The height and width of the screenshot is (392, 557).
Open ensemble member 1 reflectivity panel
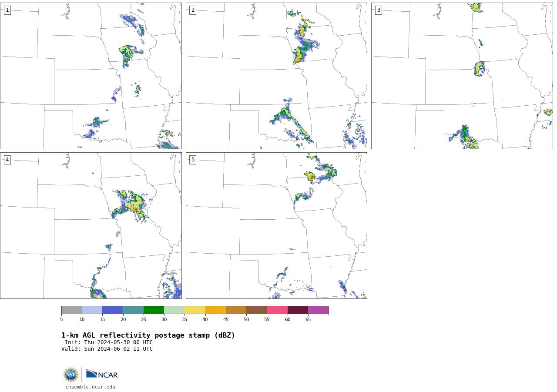91,76
